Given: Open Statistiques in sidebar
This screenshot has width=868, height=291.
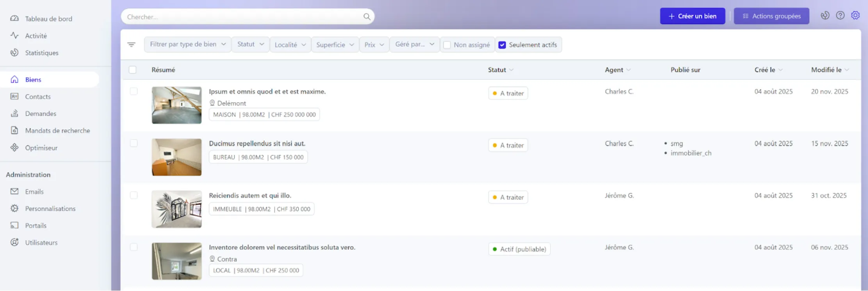Looking at the screenshot, I should 42,53.
